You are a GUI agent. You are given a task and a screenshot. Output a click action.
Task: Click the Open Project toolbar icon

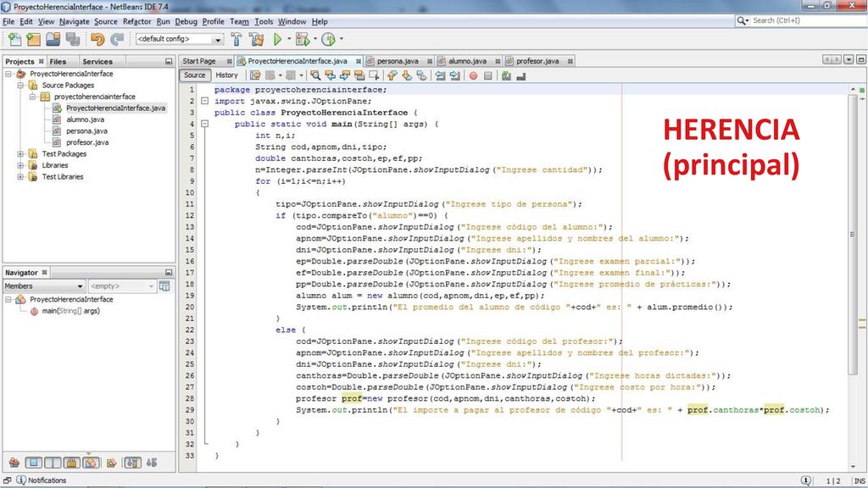click(x=53, y=39)
